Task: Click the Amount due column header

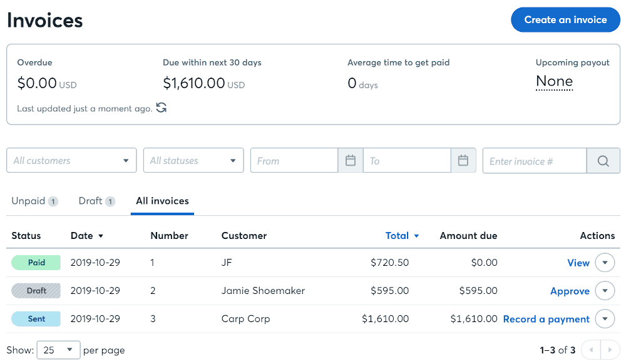Action: click(469, 236)
